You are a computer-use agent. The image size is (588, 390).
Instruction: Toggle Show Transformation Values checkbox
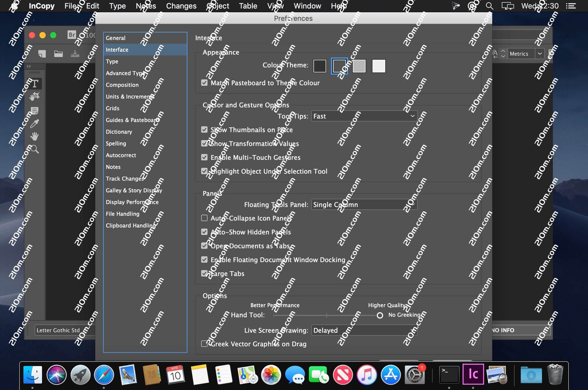pyautogui.click(x=204, y=143)
